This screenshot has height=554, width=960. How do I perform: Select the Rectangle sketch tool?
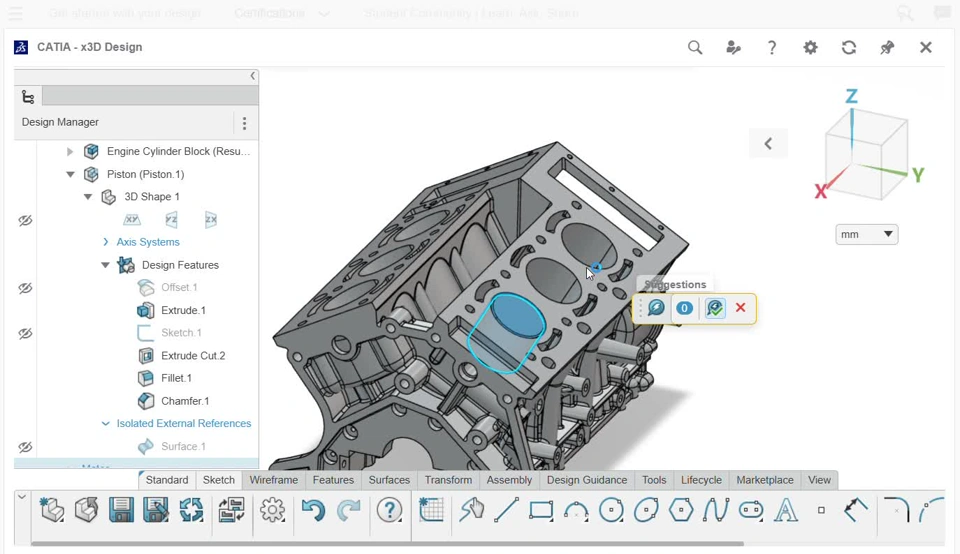pos(541,509)
